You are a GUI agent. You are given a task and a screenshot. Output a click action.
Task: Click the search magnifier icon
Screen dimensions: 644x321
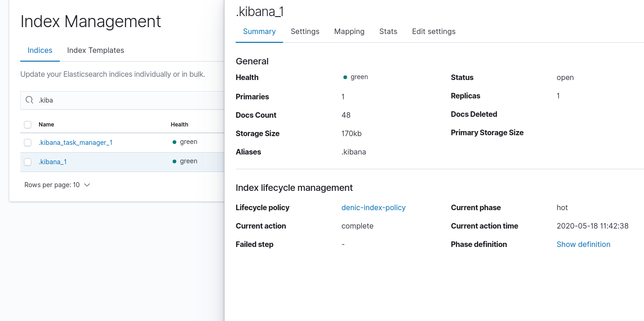29,100
